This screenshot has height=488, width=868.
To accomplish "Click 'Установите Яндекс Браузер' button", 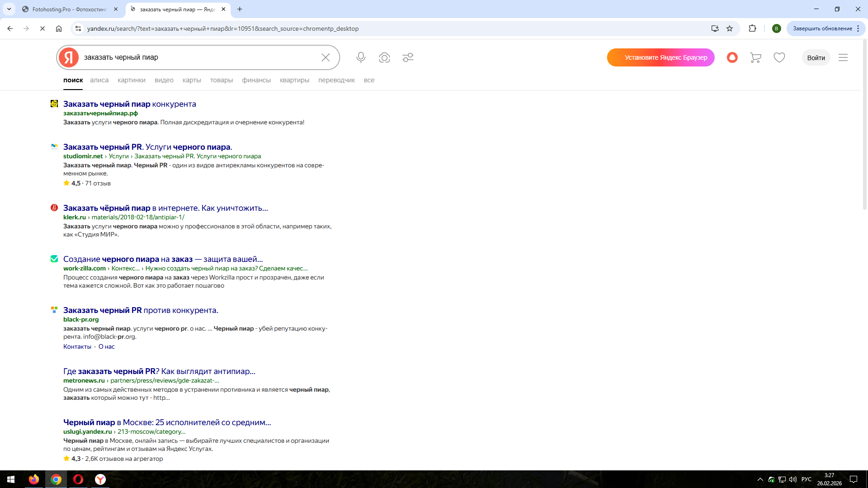I will click(x=661, y=57).
